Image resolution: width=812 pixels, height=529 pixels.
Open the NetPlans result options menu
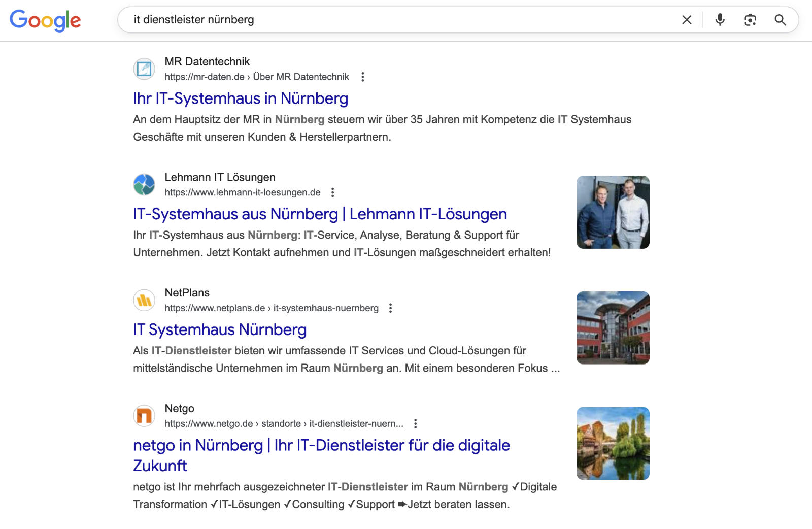coord(390,308)
